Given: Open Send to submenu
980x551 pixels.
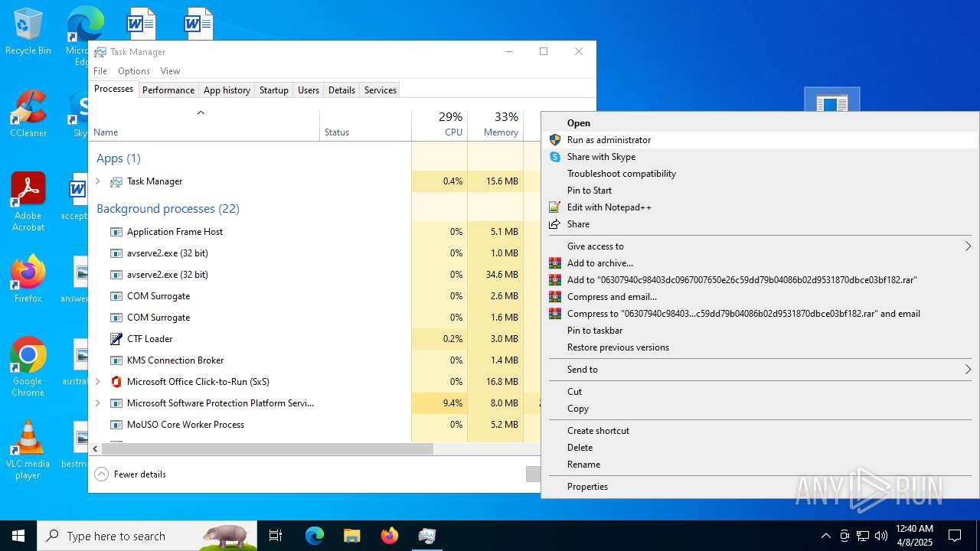Looking at the screenshot, I should point(762,370).
